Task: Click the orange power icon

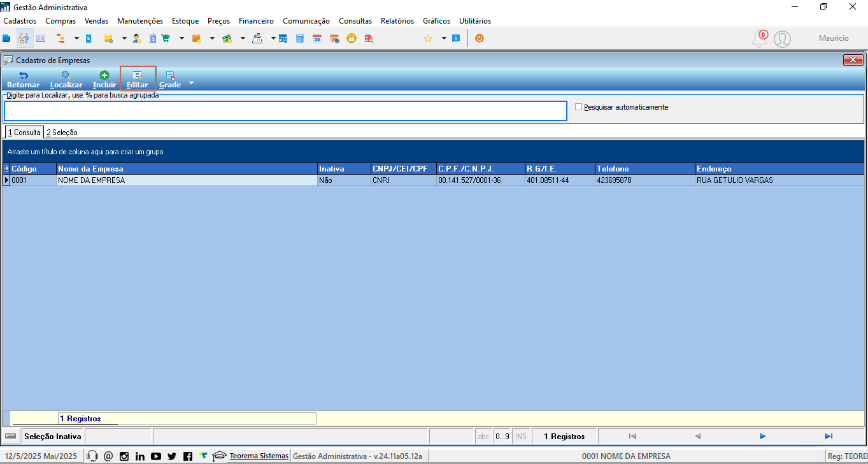Action: tap(480, 38)
